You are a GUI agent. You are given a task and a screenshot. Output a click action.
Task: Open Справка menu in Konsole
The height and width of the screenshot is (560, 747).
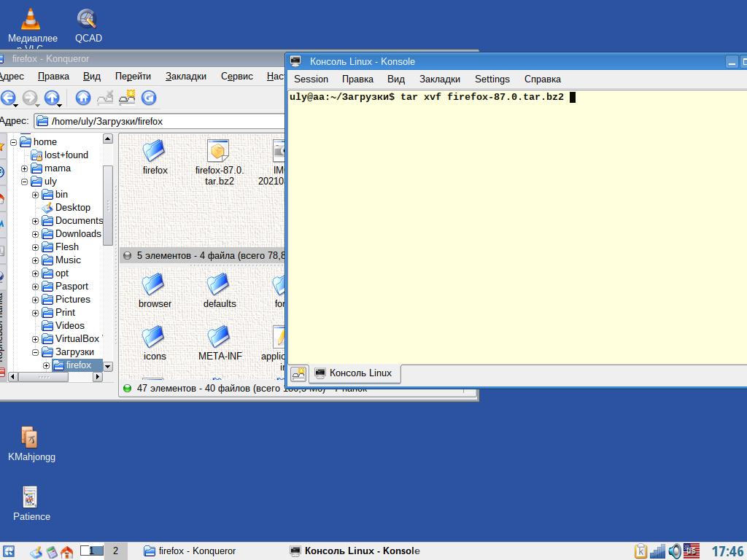(x=543, y=79)
